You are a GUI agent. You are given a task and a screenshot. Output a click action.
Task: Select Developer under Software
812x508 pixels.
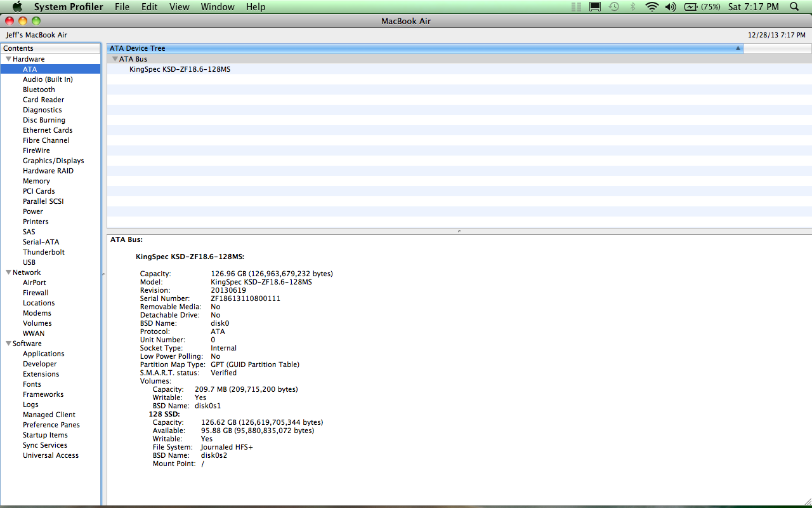point(40,364)
